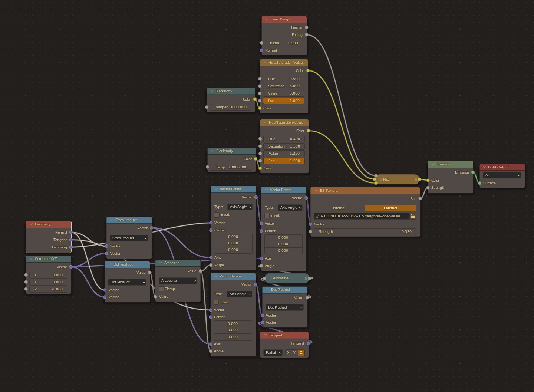
Task: Open the Cross Product operation dropdown
Action: coord(129,238)
